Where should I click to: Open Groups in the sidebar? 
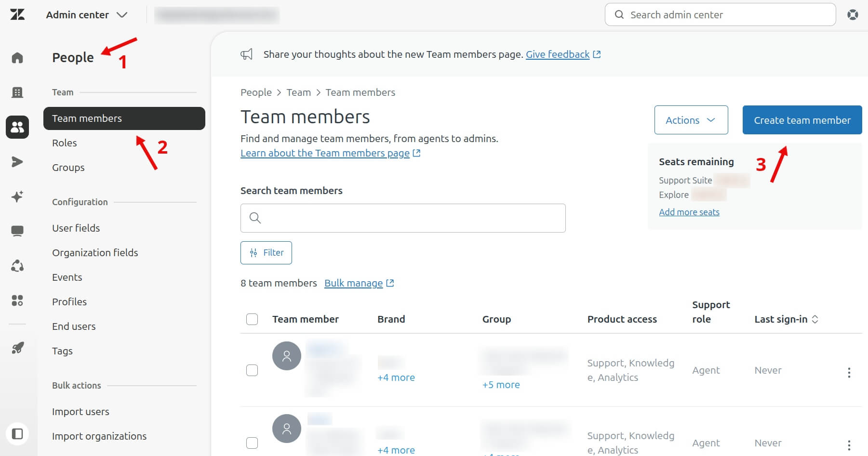[x=68, y=168]
